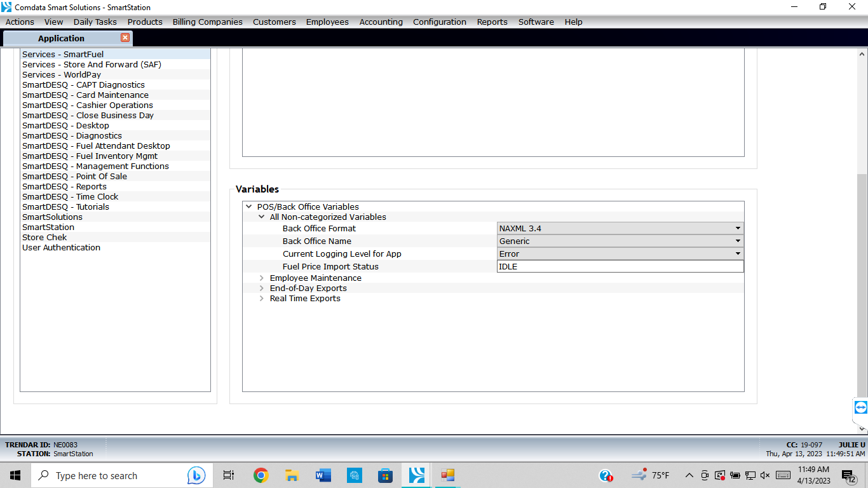Open Microsoft Word from the taskbar
The height and width of the screenshot is (488, 868).
323,475
